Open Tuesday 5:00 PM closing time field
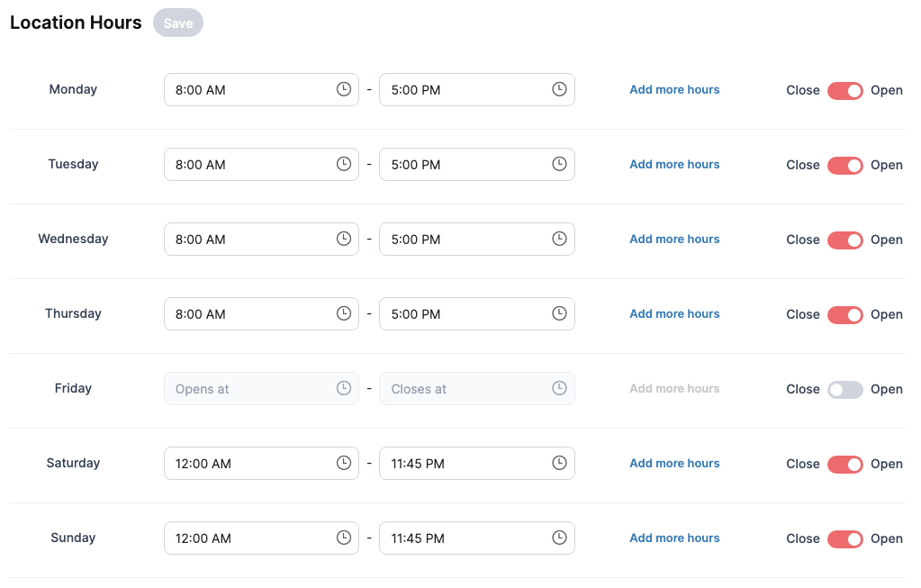921x588 pixels. tap(477, 165)
